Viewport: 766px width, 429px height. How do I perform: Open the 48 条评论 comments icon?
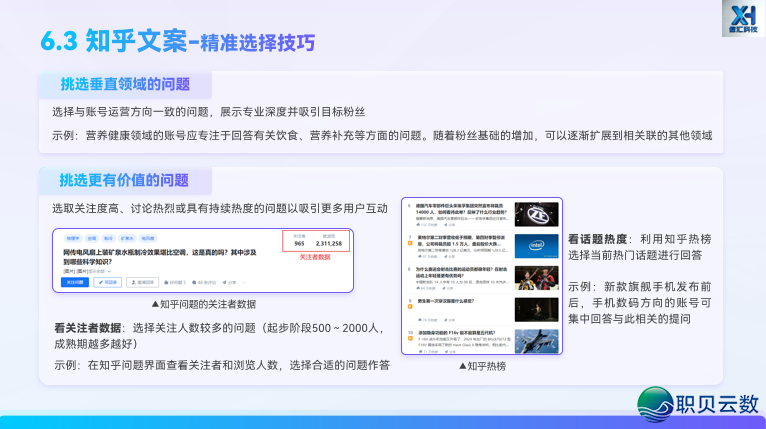pos(194,282)
